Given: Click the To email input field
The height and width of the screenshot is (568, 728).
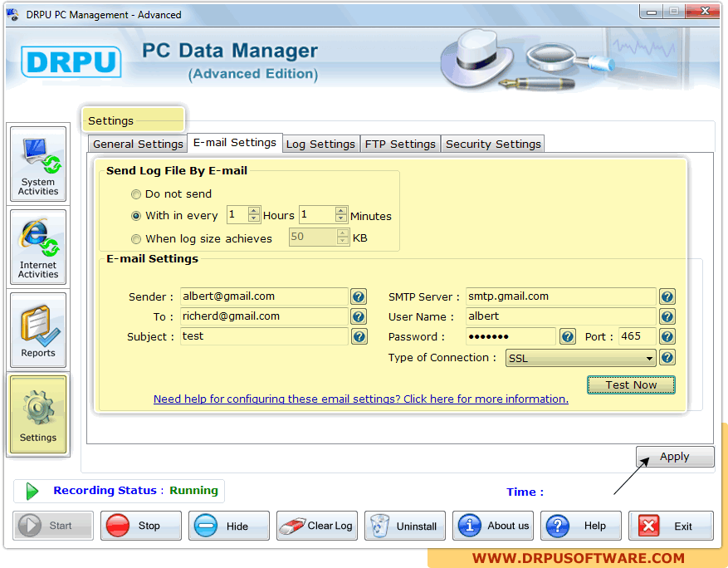Looking at the screenshot, I should click(264, 316).
